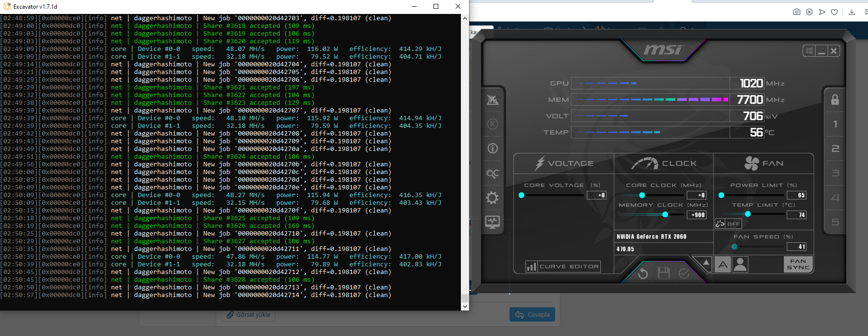Image resolution: width=868 pixels, height=336 pixels.
Task: Toggle automatic fan speed mode A
Action: (x=723, y=264)
